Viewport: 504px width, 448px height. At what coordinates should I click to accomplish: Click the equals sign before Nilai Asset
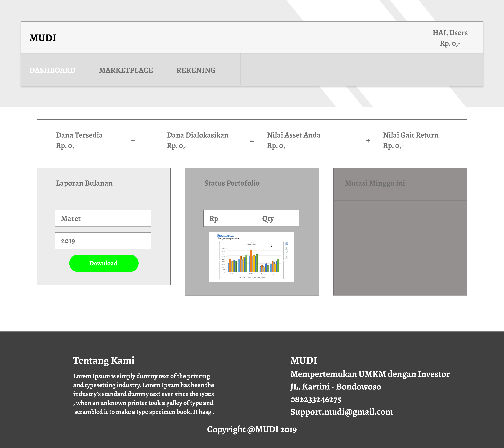pos(252,141)
